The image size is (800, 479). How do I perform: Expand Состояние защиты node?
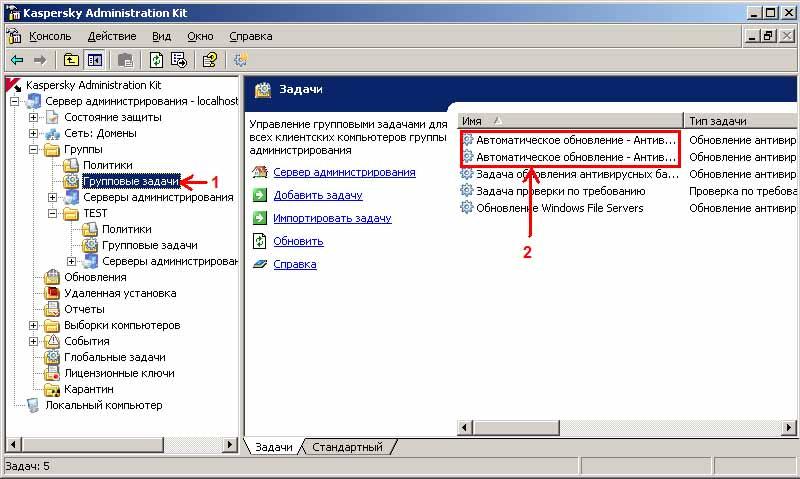34,117
